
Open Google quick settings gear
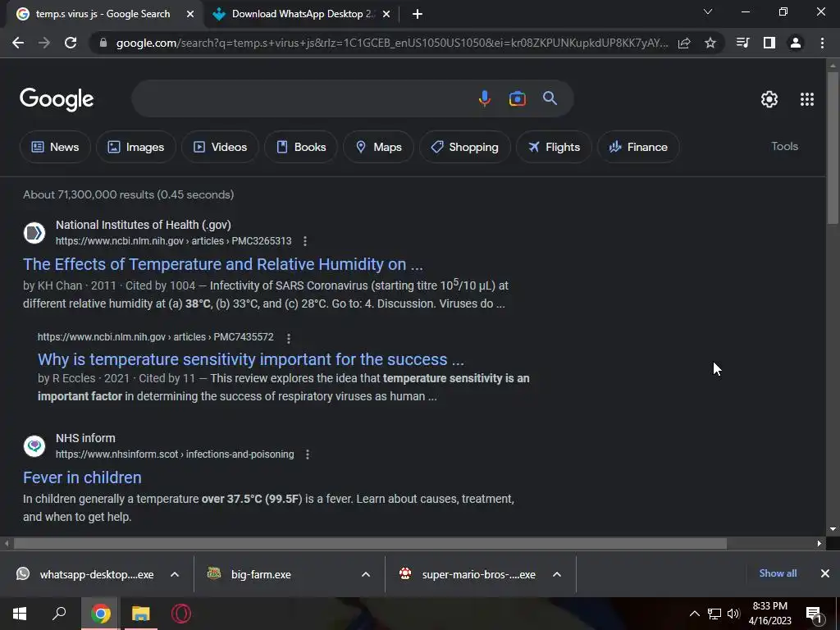[769, 99]
